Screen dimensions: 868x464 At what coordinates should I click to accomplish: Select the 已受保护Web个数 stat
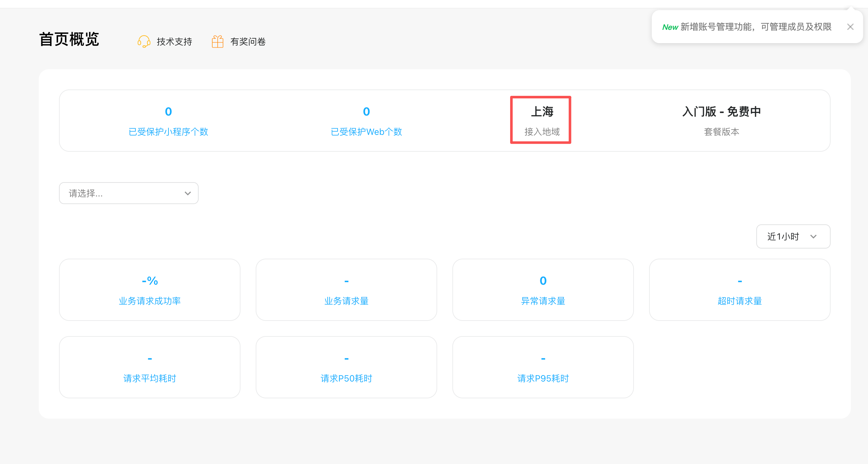(x=366, y=131)
